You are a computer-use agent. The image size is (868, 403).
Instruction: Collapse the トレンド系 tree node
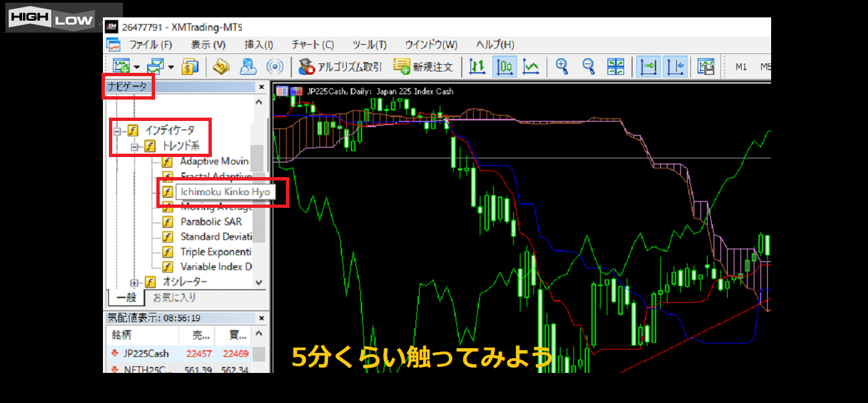(134, 146)
